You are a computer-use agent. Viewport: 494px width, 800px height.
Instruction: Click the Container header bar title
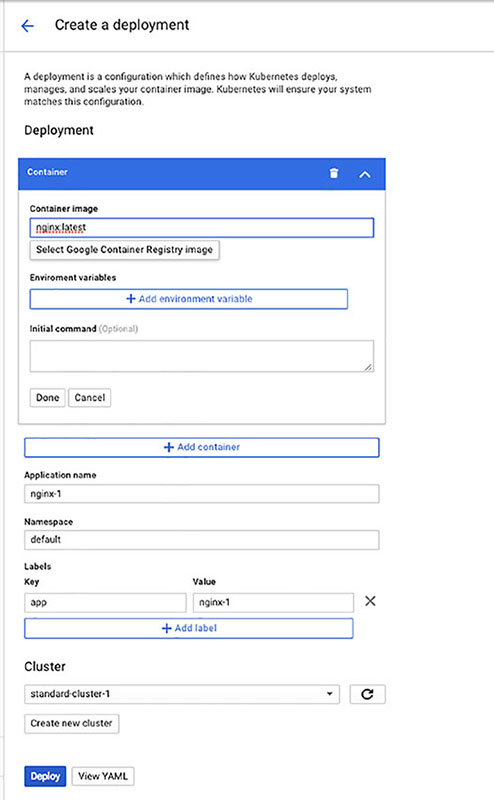(47, 172)
